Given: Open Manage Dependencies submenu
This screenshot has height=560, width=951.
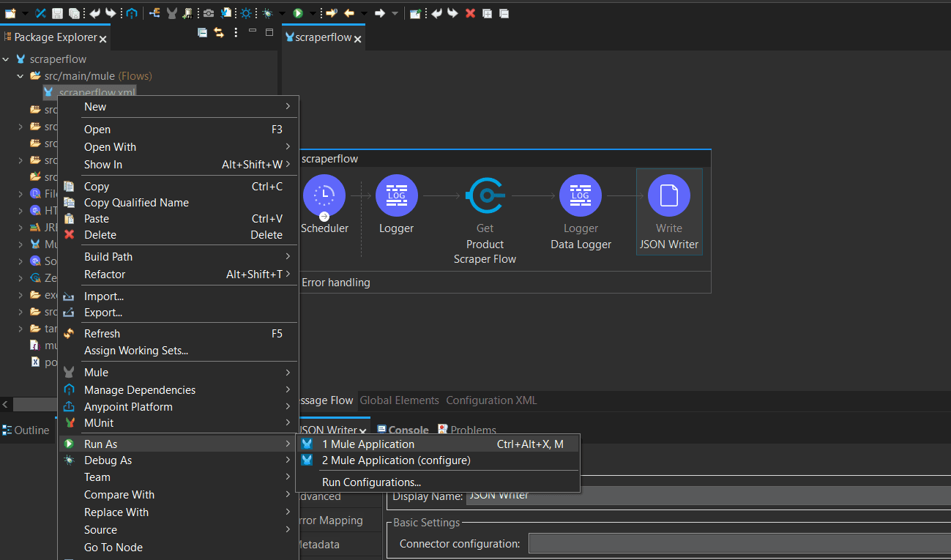Looking at the screenshot, I should (179, 390).
